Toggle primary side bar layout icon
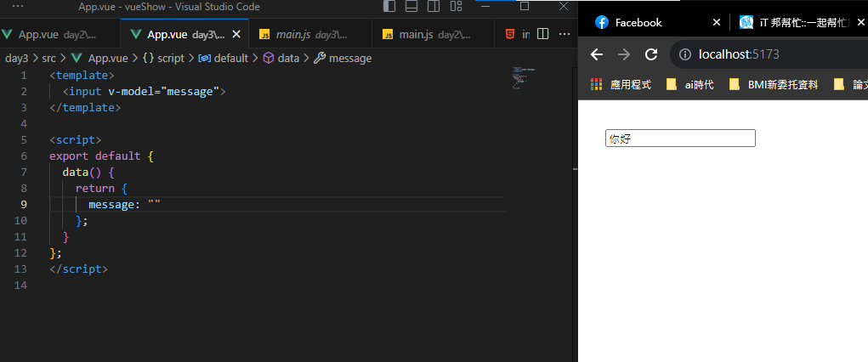Screen dimensions: 868x362 tap(389, 7)
